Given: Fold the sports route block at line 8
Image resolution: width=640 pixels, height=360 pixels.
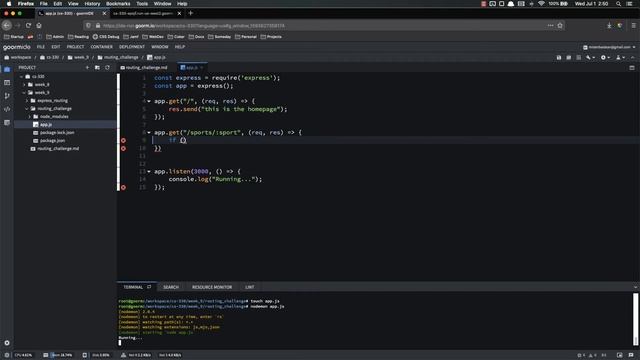Looking at the screenshot, I should (x=149, y=133).
